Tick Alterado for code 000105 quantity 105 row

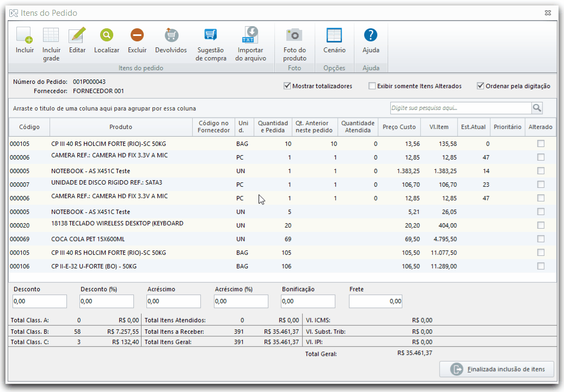pos(541,253)
